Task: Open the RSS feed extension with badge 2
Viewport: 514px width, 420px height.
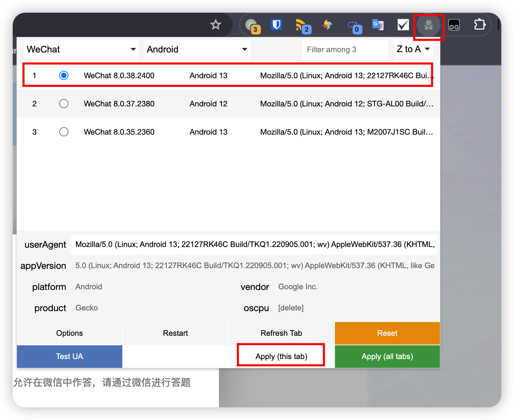Action: pyautogui.click(x=303, y=26)
